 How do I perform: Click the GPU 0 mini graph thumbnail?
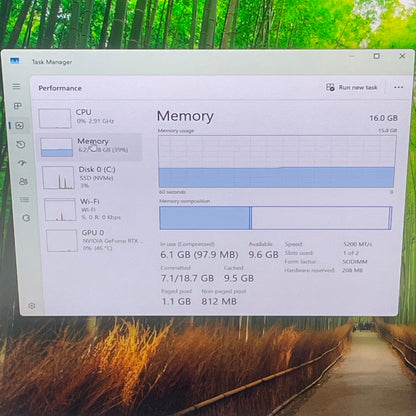[62, 241]
